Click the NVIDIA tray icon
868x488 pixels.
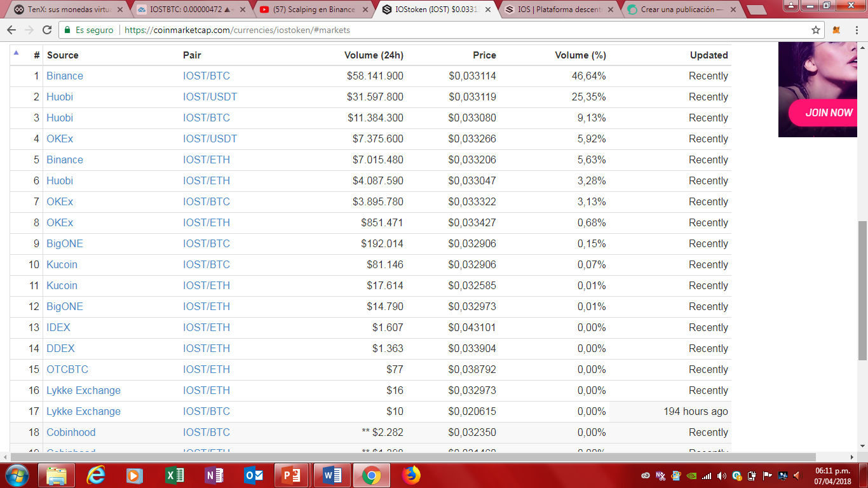(692, 475)
